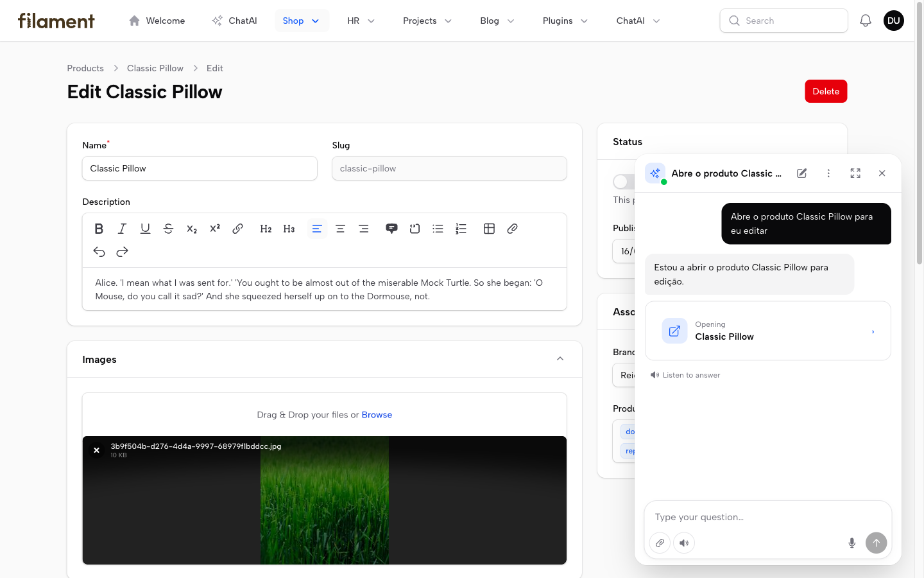This screenshot has width=924, height=578.
Task: Open the Plugins dropdown
Action: pyautogui.click(x=565, y=21)
